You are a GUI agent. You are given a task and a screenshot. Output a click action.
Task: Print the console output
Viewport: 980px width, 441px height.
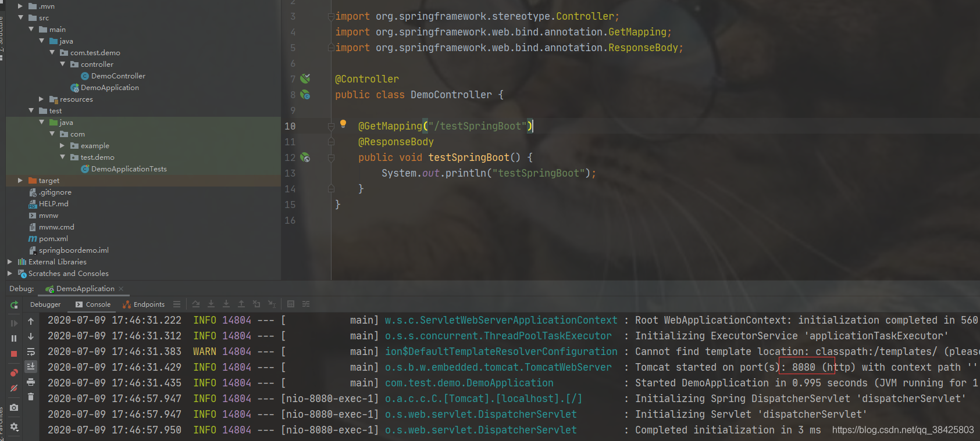(31, 382)
